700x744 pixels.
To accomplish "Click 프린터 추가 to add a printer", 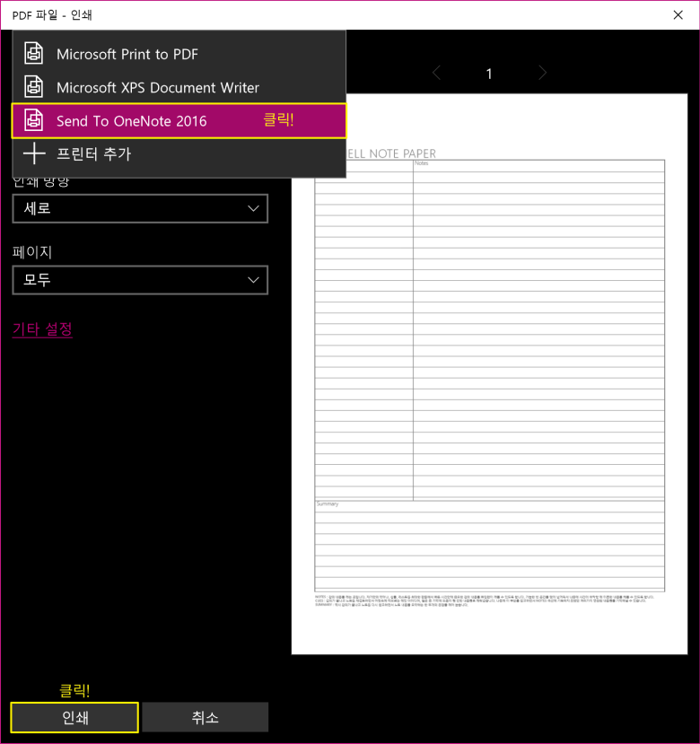I will click(179, 154).
